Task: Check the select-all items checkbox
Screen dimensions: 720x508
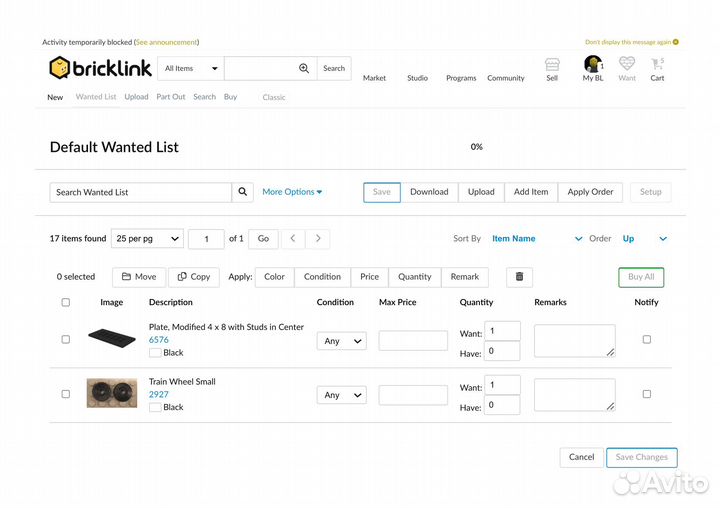Action: pyautogui.click(x=66, y=302)
